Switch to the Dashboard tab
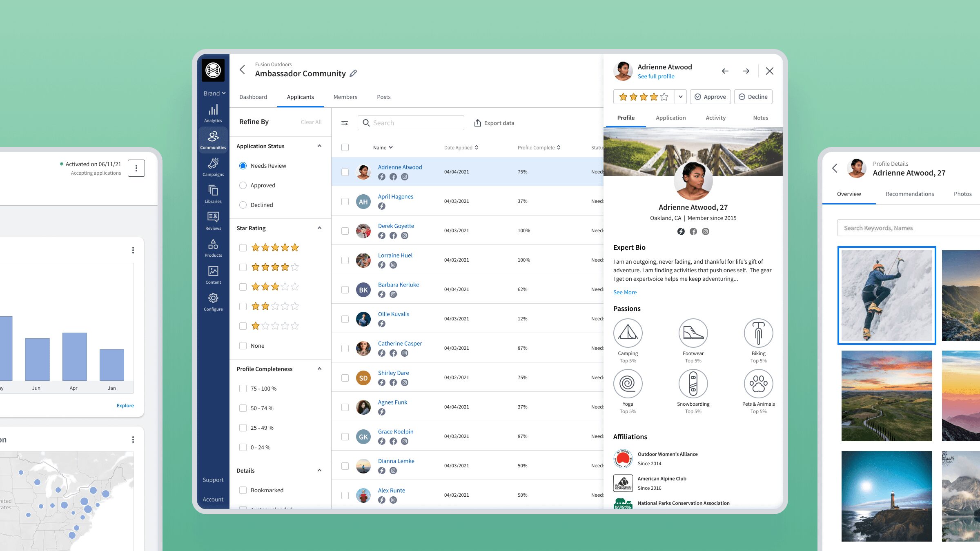 253,97
